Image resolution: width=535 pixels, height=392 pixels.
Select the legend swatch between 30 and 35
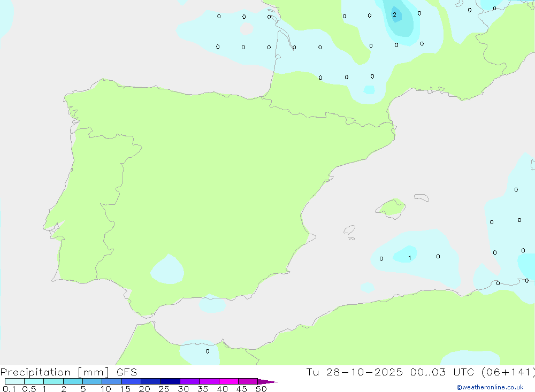[x=190, y=381]
